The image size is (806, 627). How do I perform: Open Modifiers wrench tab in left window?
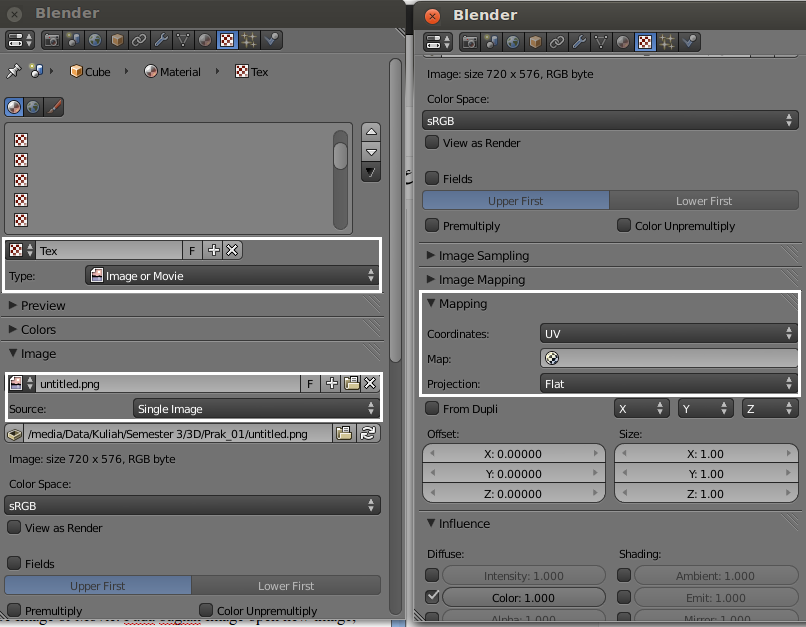(161, 40)
